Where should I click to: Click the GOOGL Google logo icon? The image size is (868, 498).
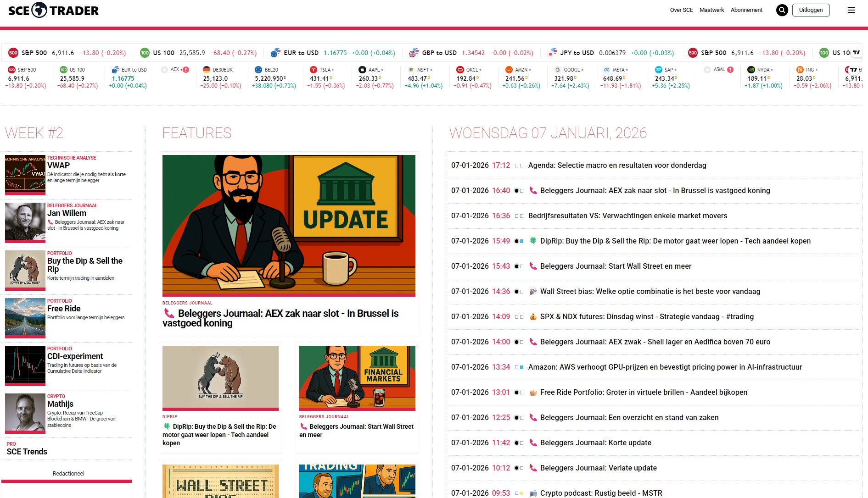point(558,70)
